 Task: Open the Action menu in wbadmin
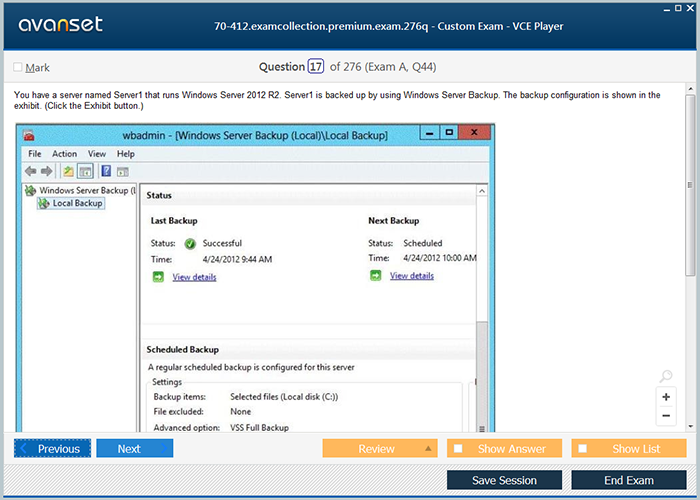click(x=65, y=154)
